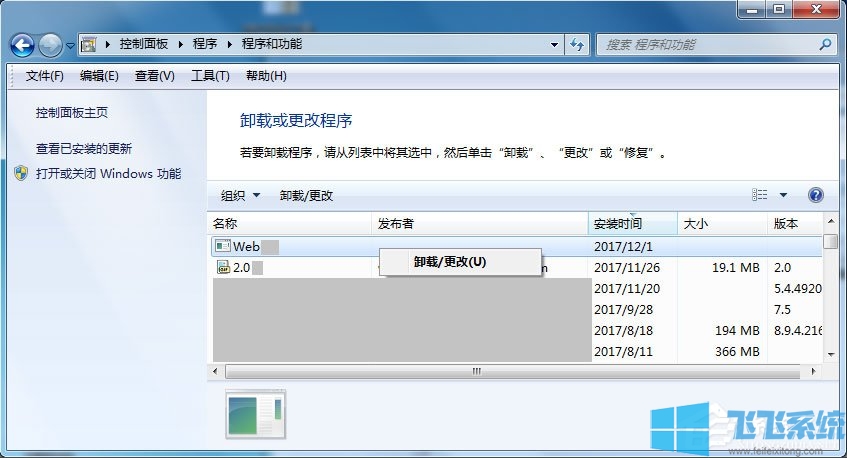This screenshot has width=847, height=458.
Task: Click 卸载/更改 toolbar button
Action: point(306,196)
